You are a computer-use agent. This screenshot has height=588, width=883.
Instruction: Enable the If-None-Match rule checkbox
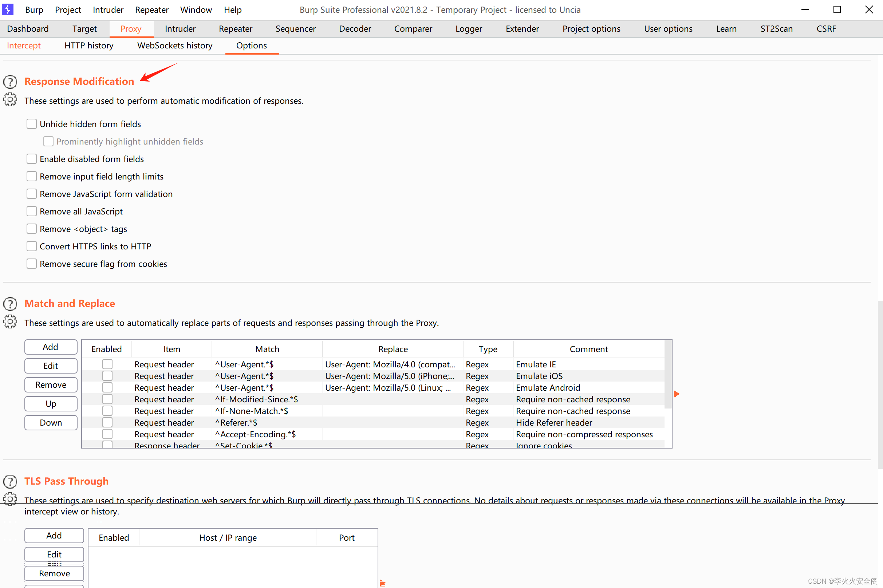click(x=108, y=411)
